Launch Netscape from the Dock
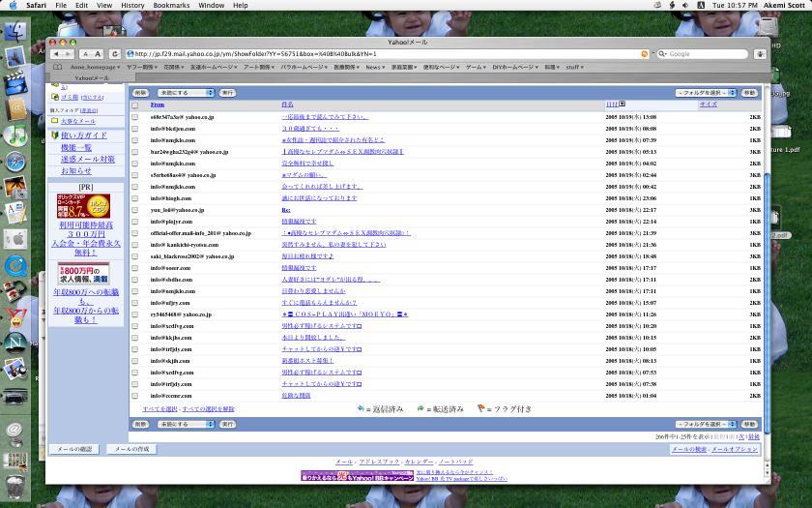The height and width of the screenshot is (508, 812). (15, 344)
